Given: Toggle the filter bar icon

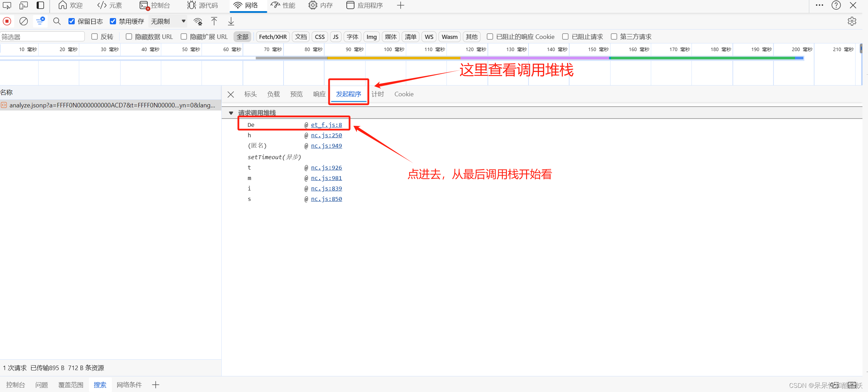Looking at the screenshot, I should click(40, 21).
